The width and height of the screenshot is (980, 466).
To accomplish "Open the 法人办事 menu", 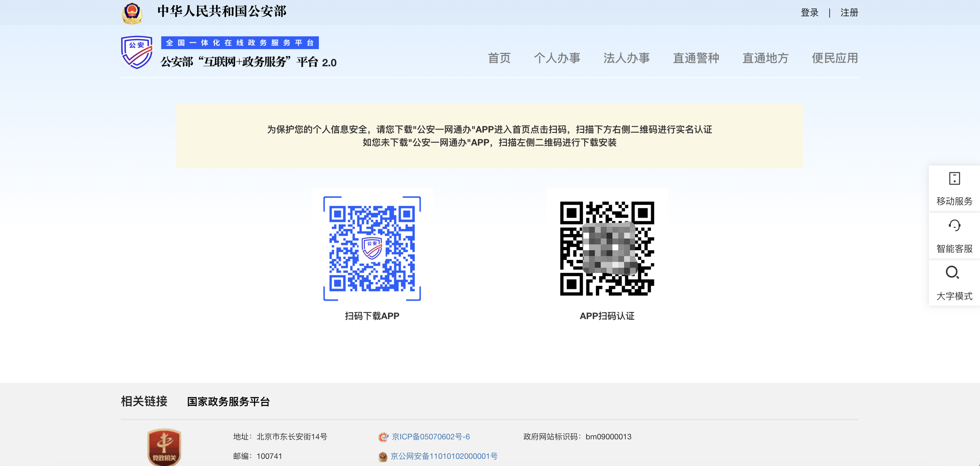I will (x=626, y=58).
